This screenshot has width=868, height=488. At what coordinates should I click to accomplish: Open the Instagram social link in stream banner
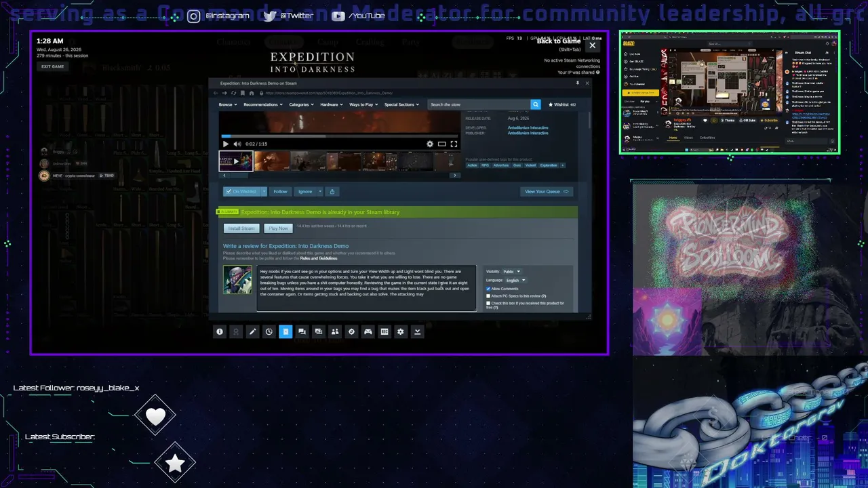pyautogui.click(x=218, y=16)
